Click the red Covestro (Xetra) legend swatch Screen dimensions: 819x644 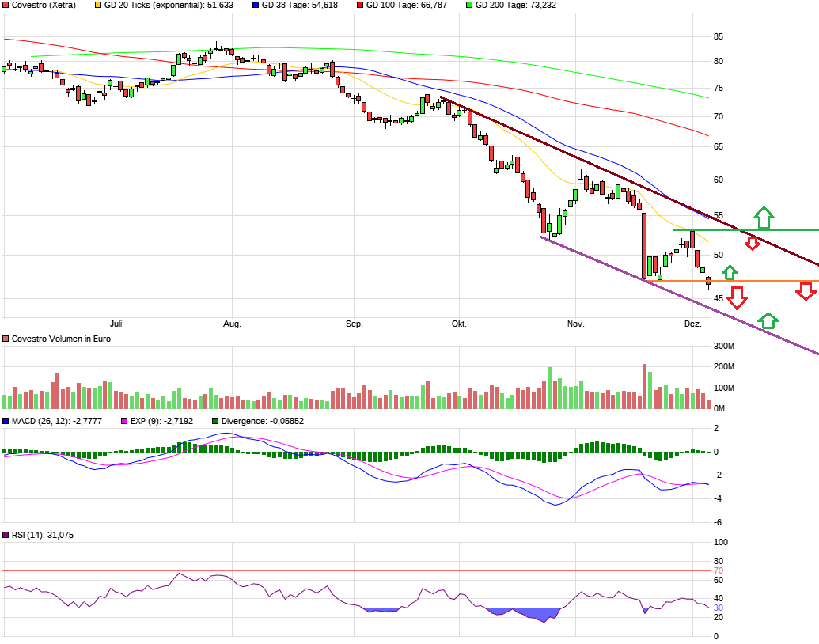coord(6,6)
